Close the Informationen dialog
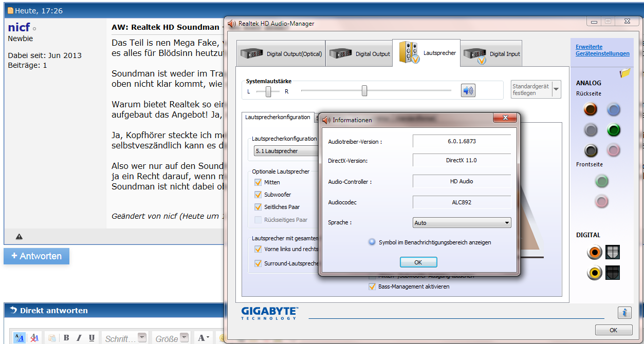This screenshot has width=644, height=344. 505,119
